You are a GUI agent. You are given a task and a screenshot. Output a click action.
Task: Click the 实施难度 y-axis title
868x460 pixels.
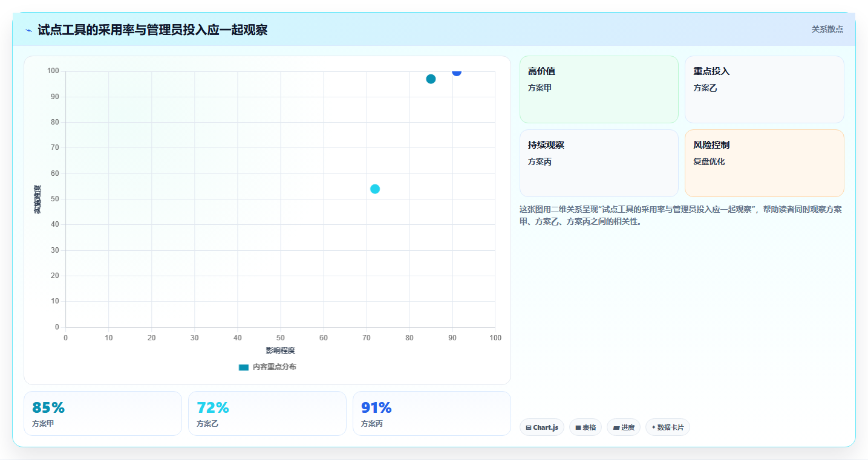point(38,199)
